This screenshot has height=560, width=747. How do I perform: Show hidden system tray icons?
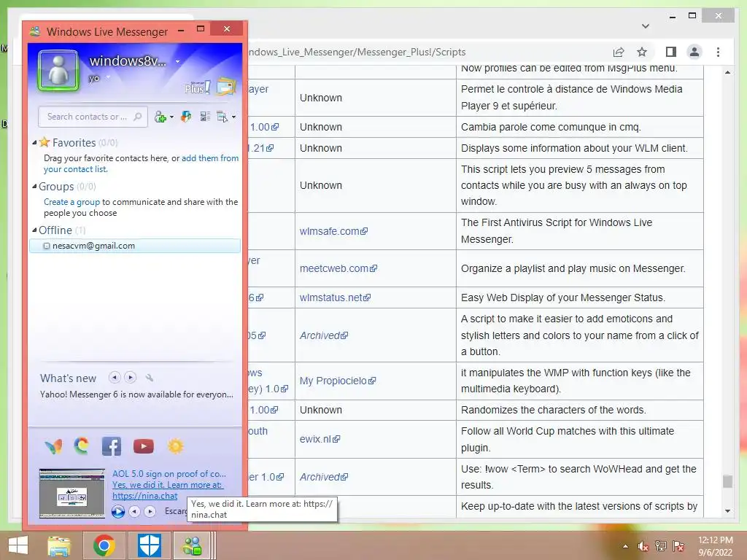tap(625, 546)
